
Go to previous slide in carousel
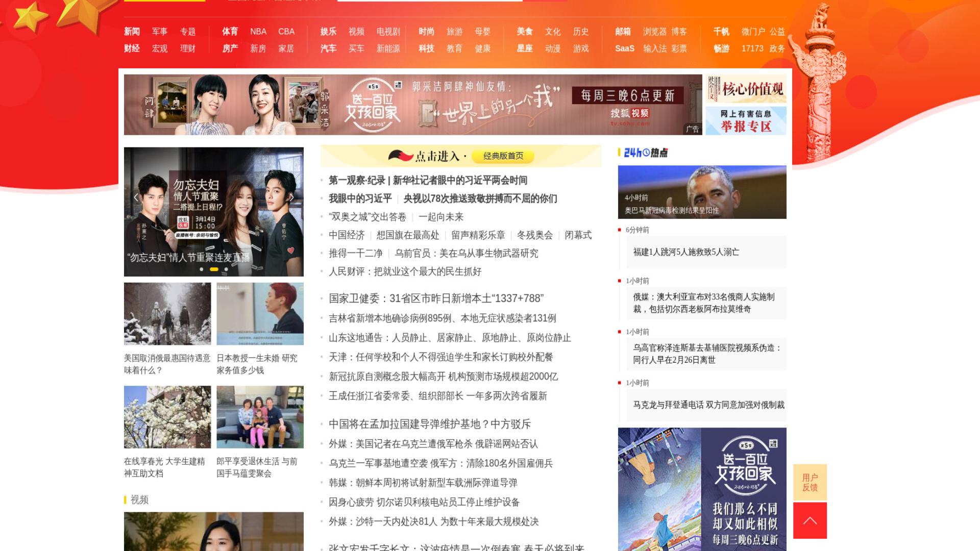pyautogui.click(x=136, y=197)
